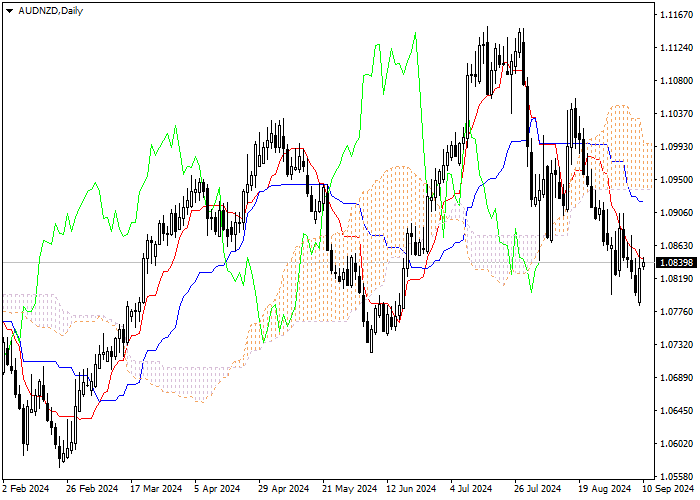Click price scale value 1.08190
This screenshot has width=700, height=500.
click(x=676, y=279)
